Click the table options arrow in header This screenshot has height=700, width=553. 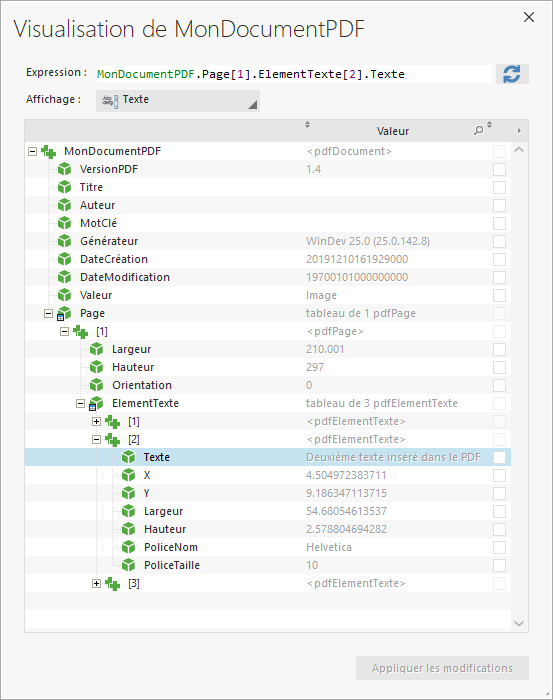(x=519, y=130)
